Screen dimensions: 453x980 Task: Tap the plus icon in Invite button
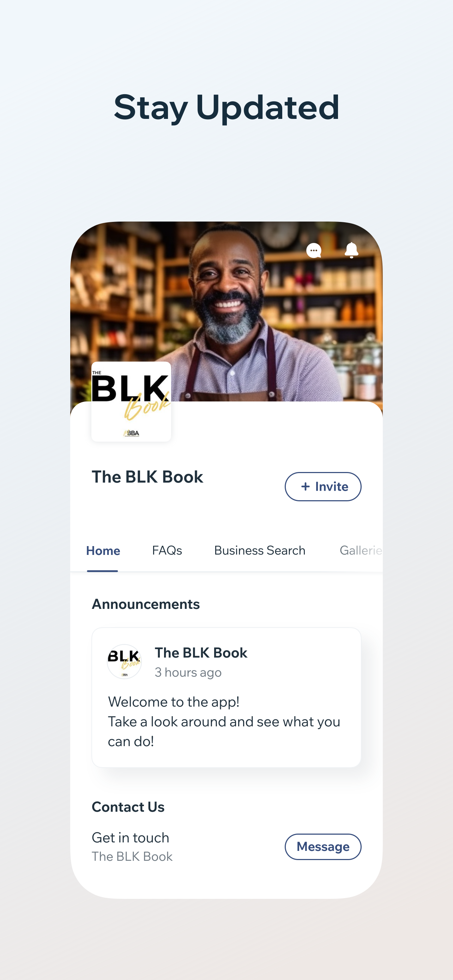click(305, 486)
